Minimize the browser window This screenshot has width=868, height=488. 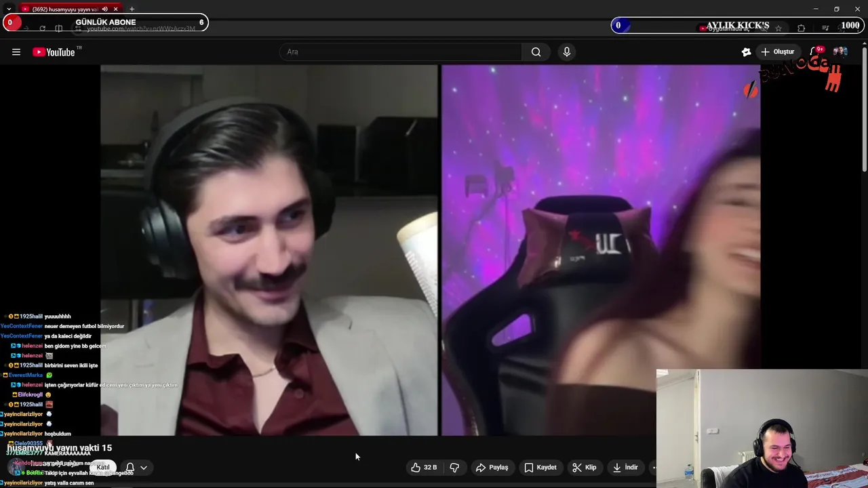tap(816, 9)
